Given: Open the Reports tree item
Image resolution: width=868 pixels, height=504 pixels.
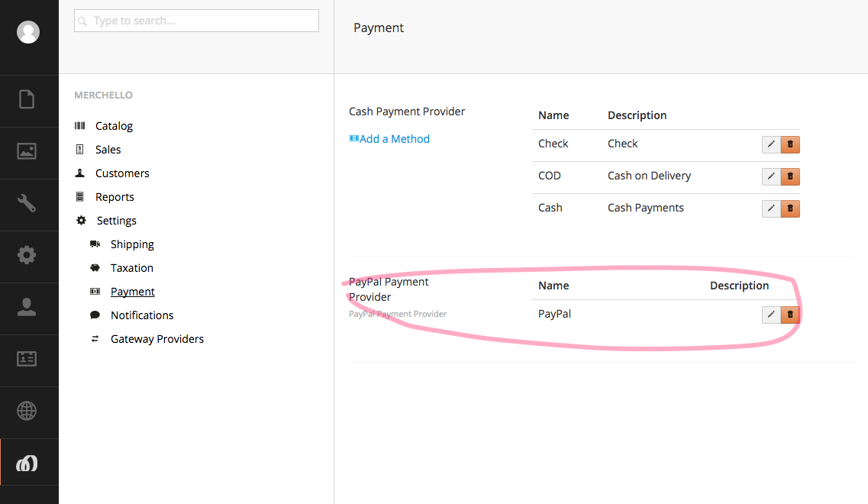Looking at the screenshot, I should (115, 197).
